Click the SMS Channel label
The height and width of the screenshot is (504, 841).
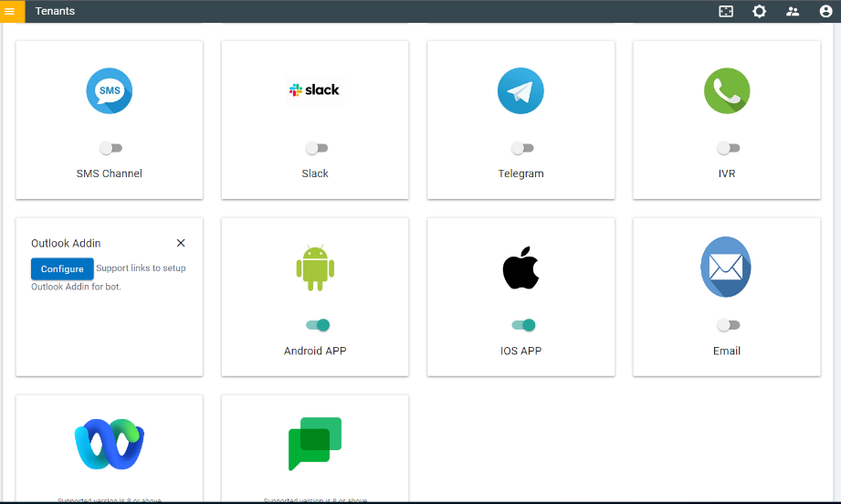coord(110,173)
